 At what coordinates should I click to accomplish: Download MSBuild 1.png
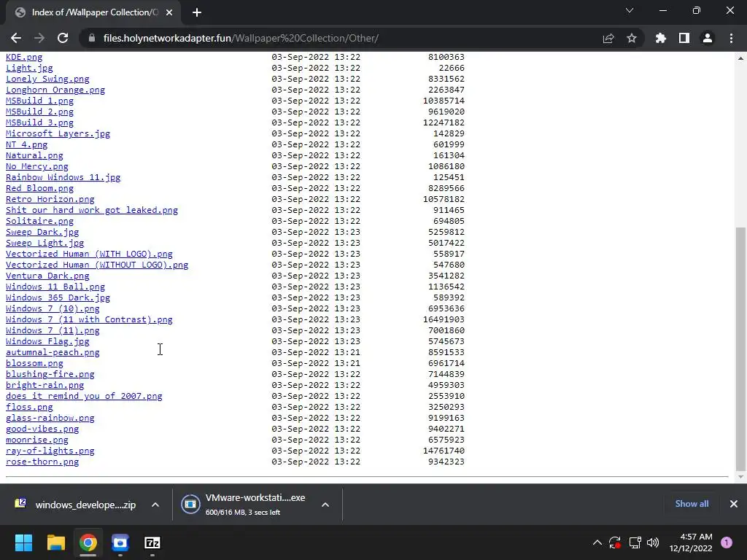pyautogui.click(x=39, y=101)
